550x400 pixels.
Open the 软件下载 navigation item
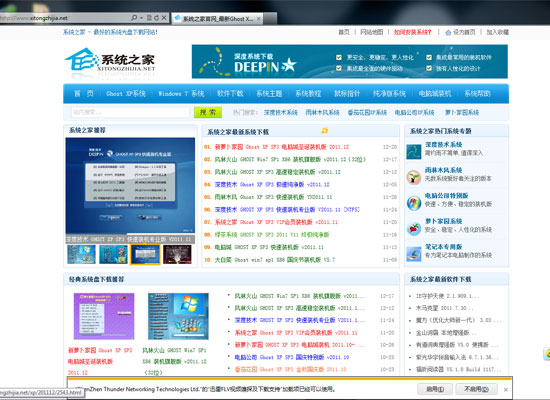(x=230, y=93)
